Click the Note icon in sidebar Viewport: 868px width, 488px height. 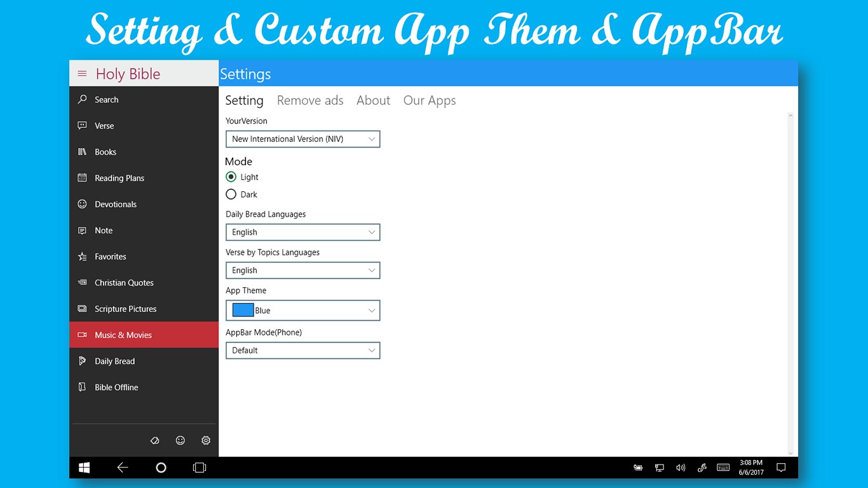point(82,231)
